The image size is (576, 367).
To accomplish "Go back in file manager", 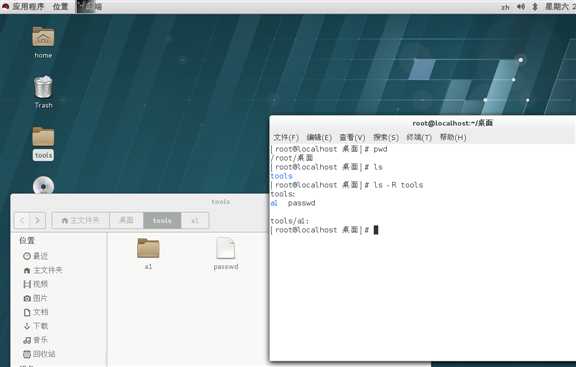I will pos(22,220).
